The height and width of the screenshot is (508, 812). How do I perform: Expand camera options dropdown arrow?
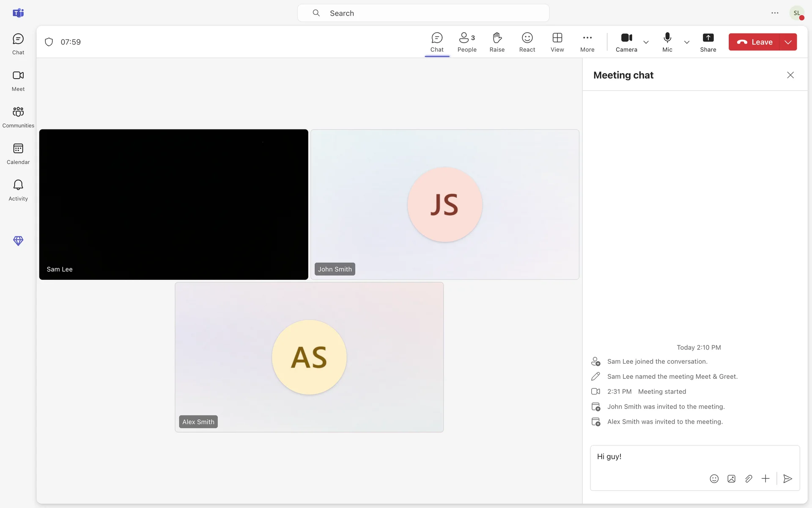click(646, 42)
